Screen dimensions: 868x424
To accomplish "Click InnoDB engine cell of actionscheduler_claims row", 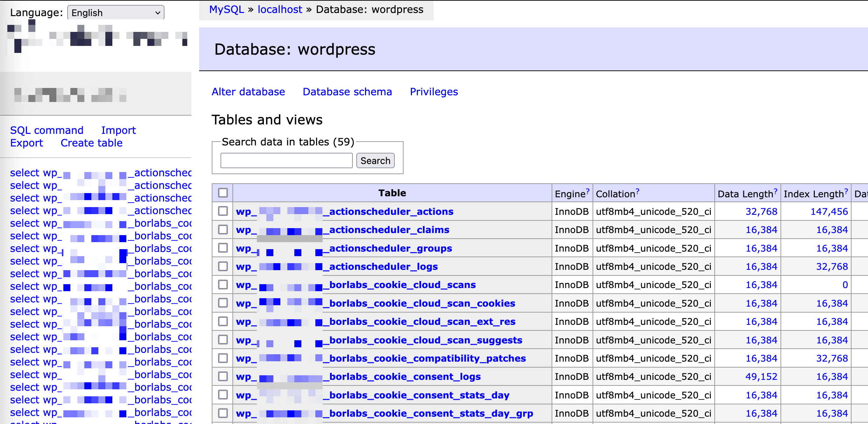I will (x=572, y=230).
